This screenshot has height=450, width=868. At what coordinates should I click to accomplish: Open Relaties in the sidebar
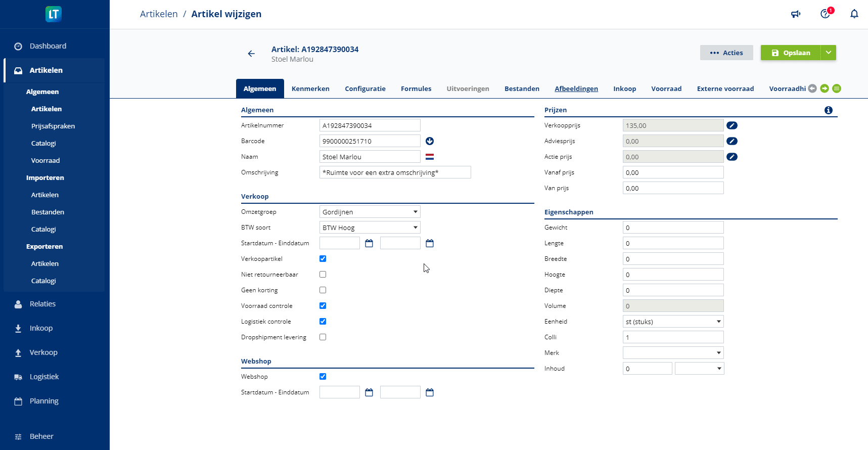(x=42, y=304)
